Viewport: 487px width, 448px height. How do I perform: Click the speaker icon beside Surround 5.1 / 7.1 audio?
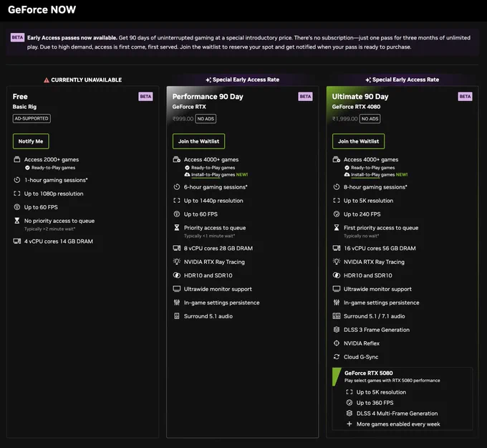(337, 316)
